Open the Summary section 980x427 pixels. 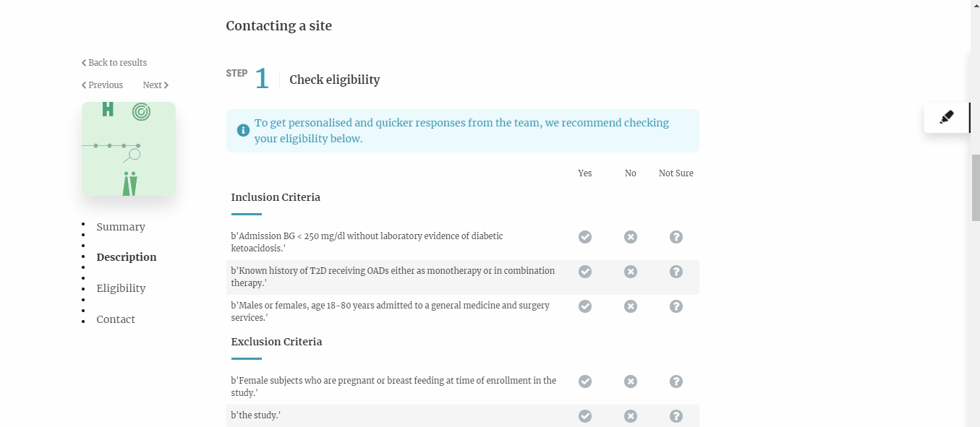pyautogui.click(x=121, y=227)
